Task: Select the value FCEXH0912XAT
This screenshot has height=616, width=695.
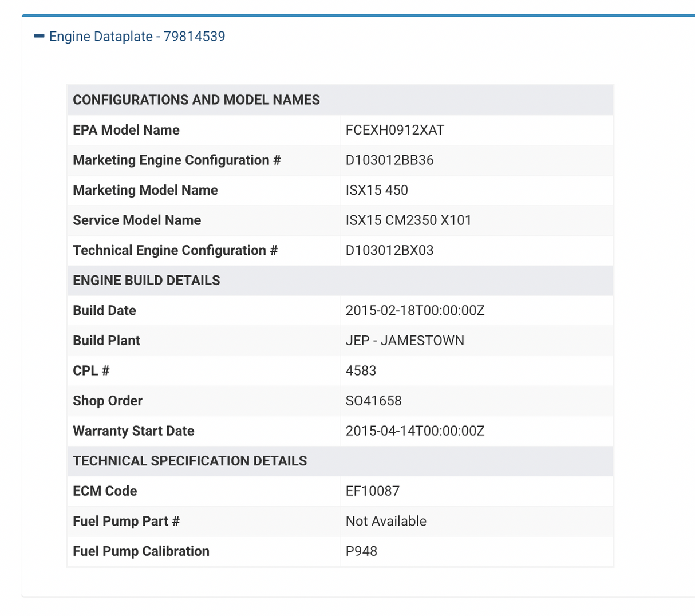Action: [x=395, y=130]
